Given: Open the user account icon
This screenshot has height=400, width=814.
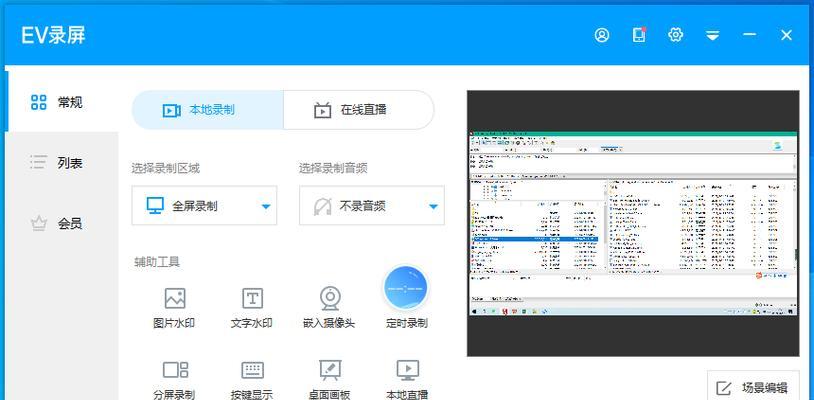Looking at the screenshot, I should [602, 35].
